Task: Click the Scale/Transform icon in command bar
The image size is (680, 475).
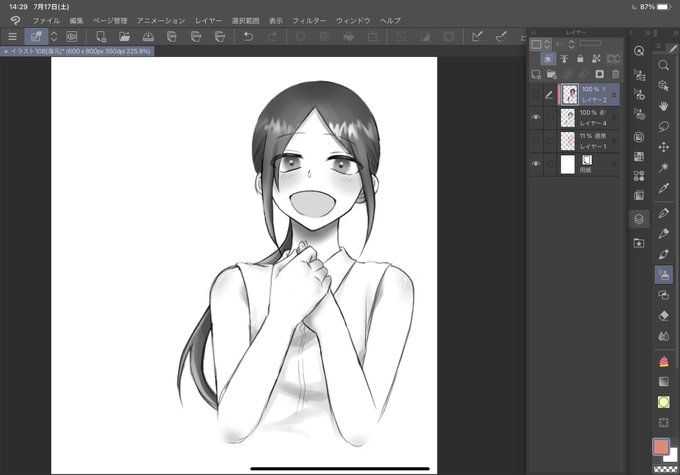Action: (373, 37)
